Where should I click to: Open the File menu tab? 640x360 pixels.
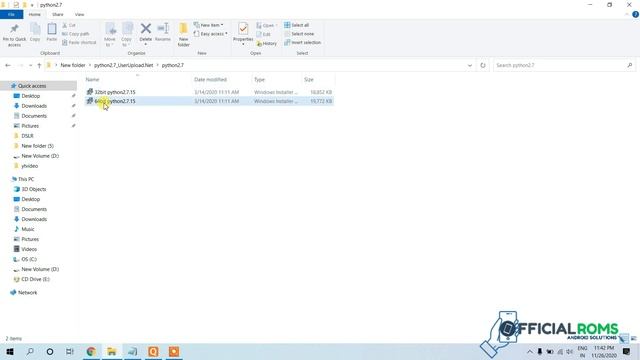(x=11, y=14)
